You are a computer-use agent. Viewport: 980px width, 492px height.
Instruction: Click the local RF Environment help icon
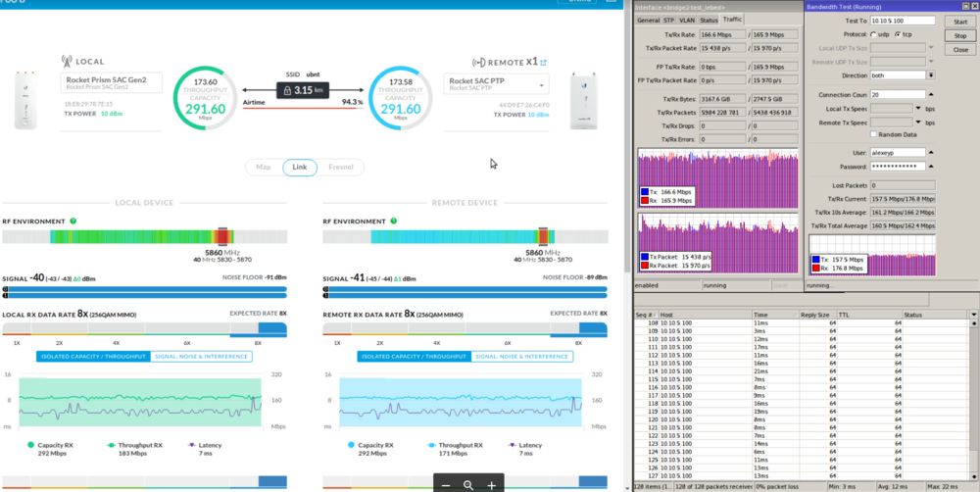click(73, 221)
